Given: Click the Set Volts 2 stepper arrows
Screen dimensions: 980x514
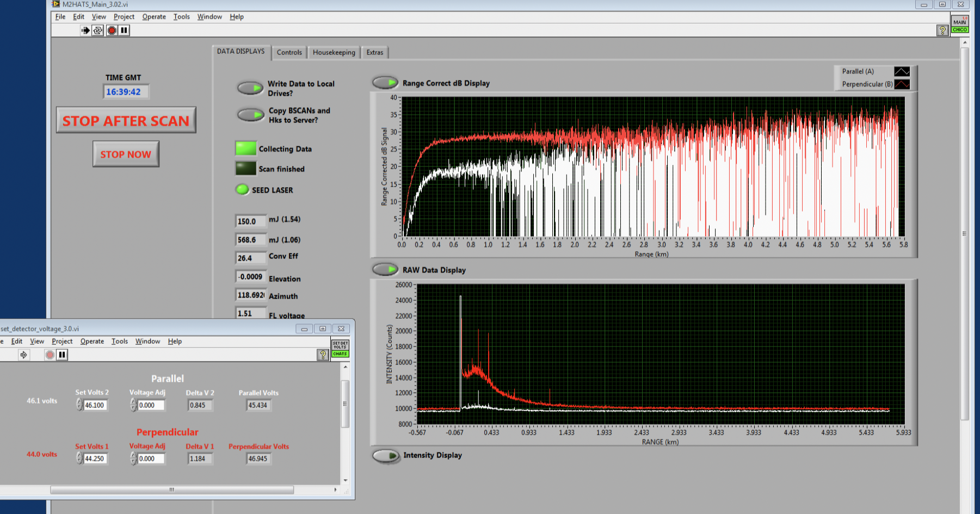Looking at the screenshot, I should click(79, 405).
